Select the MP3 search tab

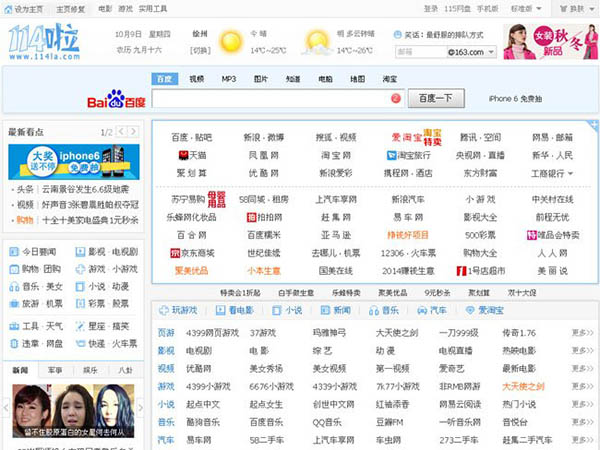click(x=229, y=79)
